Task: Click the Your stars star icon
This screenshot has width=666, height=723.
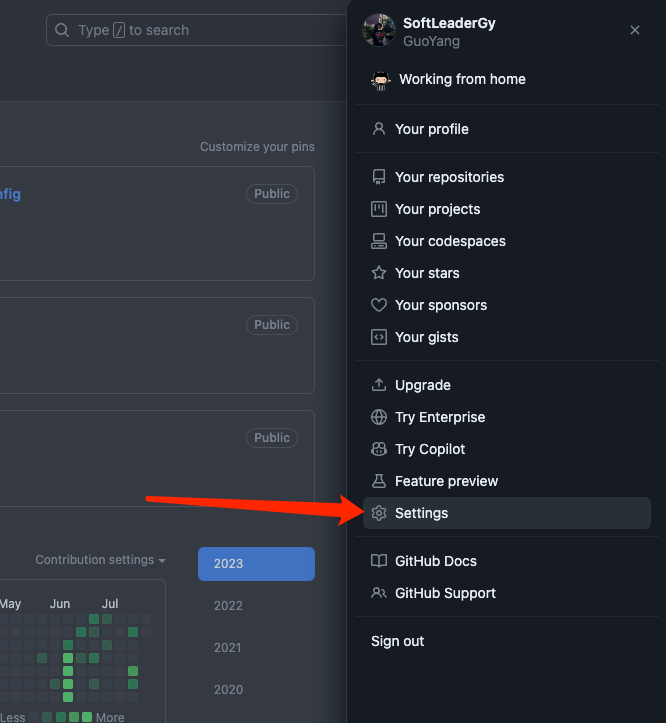Action: [379, 273]
